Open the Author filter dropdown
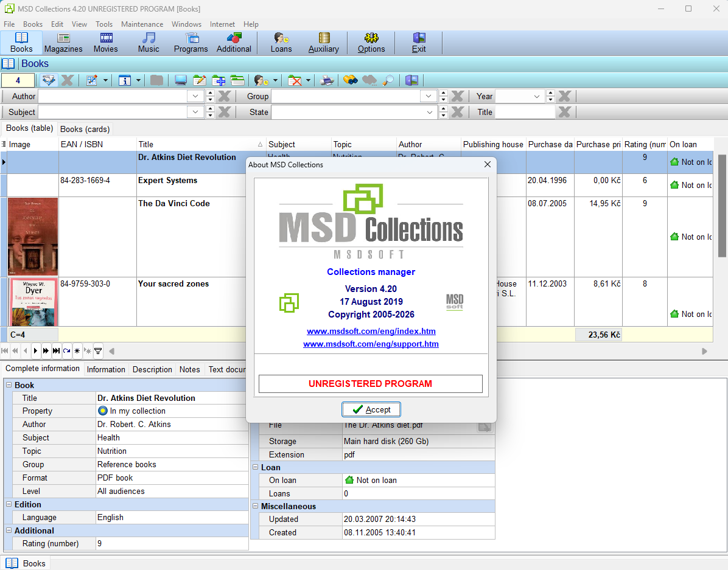Image resolution: width=728 pixels, height=570 pixels. tap(195, 96)
